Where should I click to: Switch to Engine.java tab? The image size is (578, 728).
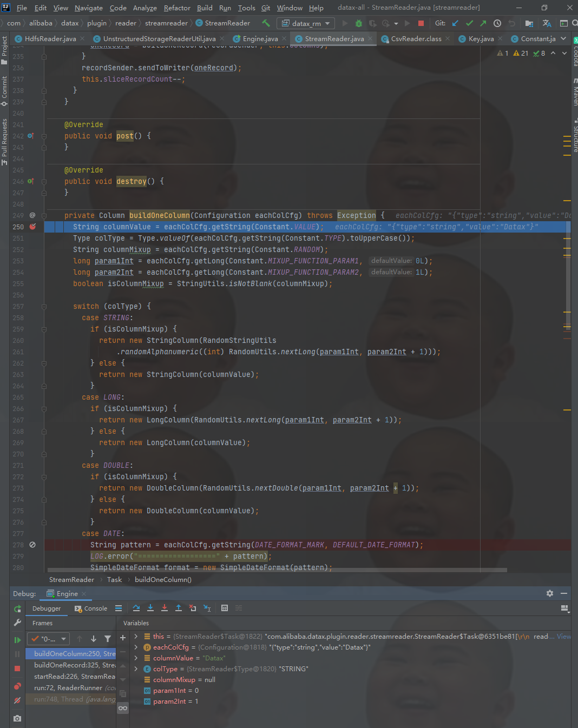pos(260,39)
